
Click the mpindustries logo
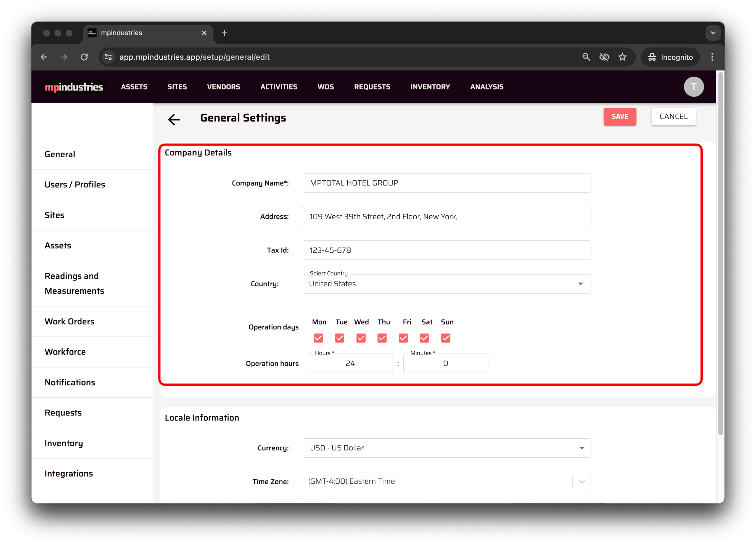point(74,87)
